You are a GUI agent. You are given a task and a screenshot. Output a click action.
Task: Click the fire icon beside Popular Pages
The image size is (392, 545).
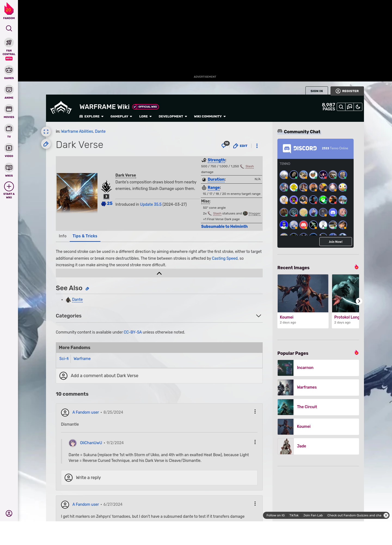[x=356, y=353]
